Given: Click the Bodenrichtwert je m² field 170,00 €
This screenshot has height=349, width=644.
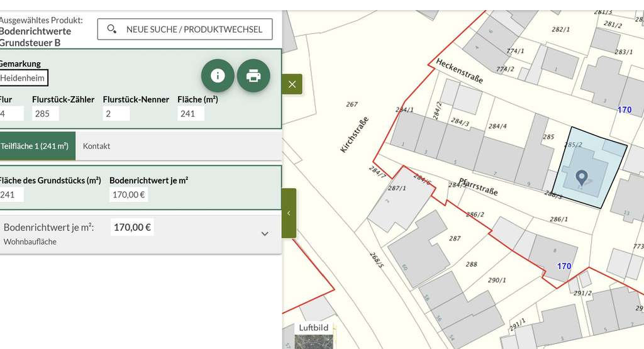Looking at the screenshot, I should (x=128, y=194).
